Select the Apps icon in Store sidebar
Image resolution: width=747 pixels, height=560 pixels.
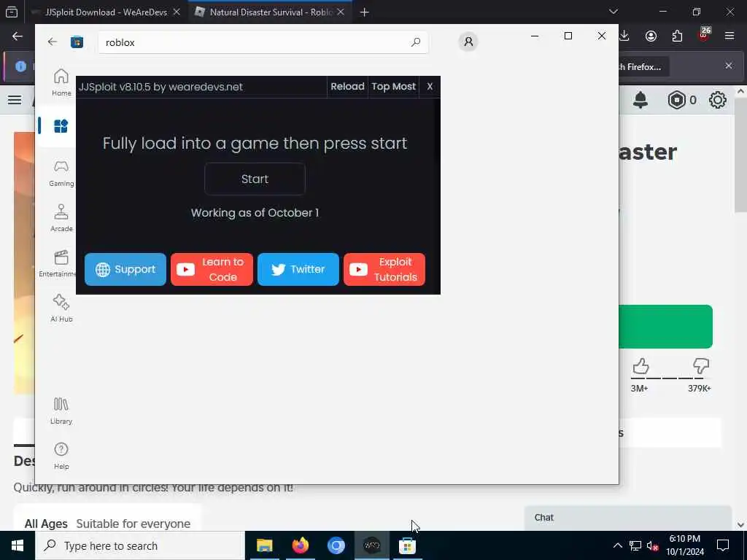pyautogui.click(x=61, y=126)
